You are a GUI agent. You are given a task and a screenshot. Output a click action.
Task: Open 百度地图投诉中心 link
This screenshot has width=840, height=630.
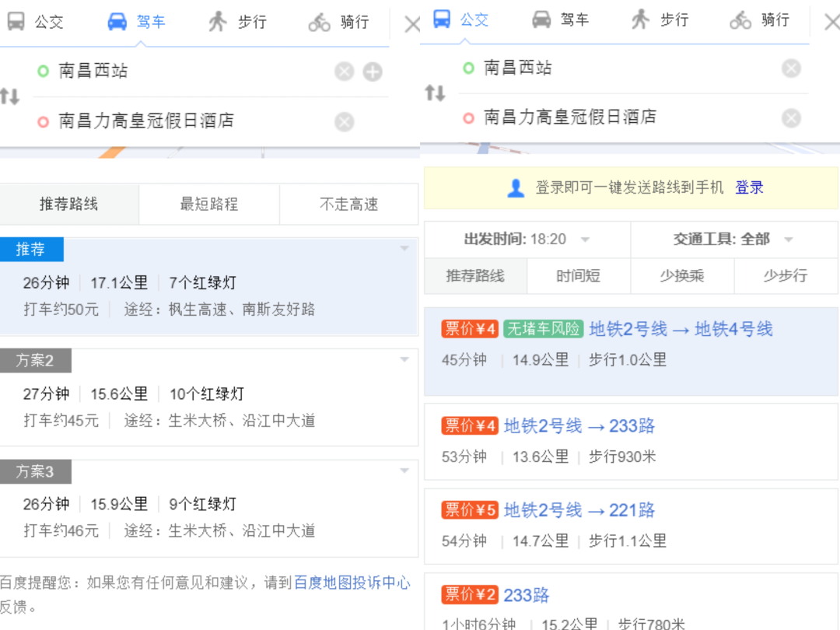[x=352, y=583]
